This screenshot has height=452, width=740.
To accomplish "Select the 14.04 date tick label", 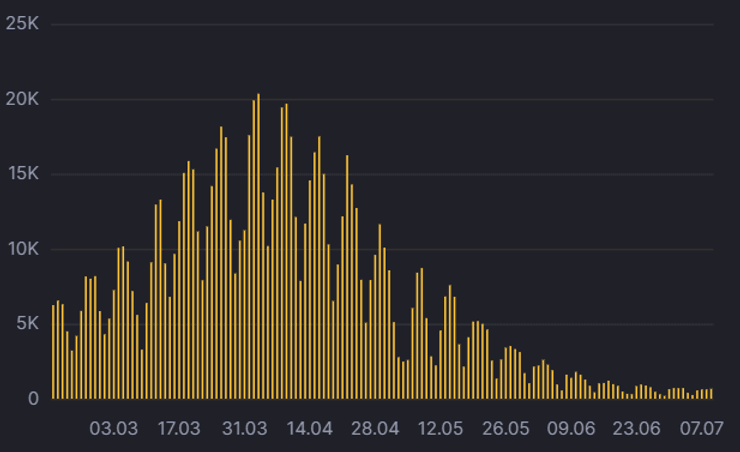I will [310, 428].
